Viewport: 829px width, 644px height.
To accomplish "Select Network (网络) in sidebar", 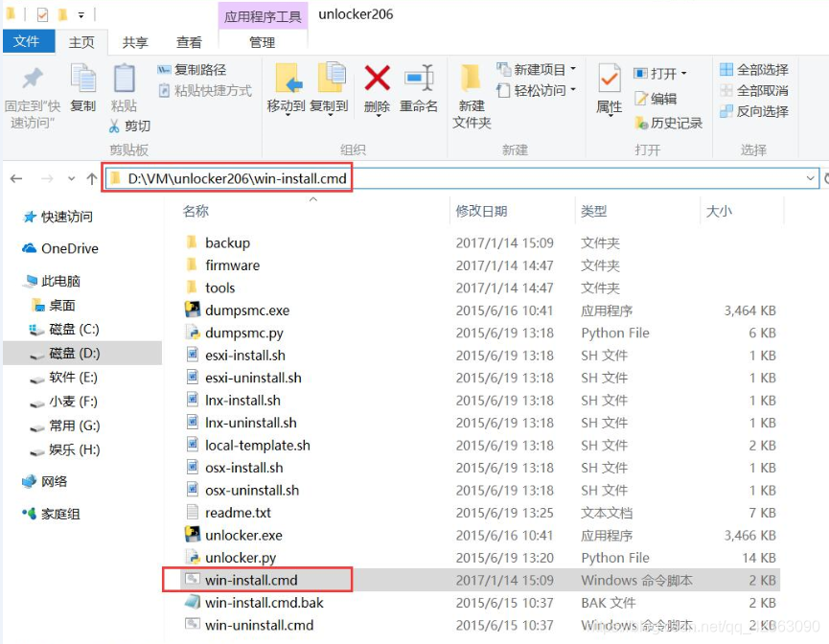I will click(x=44, y=482).
